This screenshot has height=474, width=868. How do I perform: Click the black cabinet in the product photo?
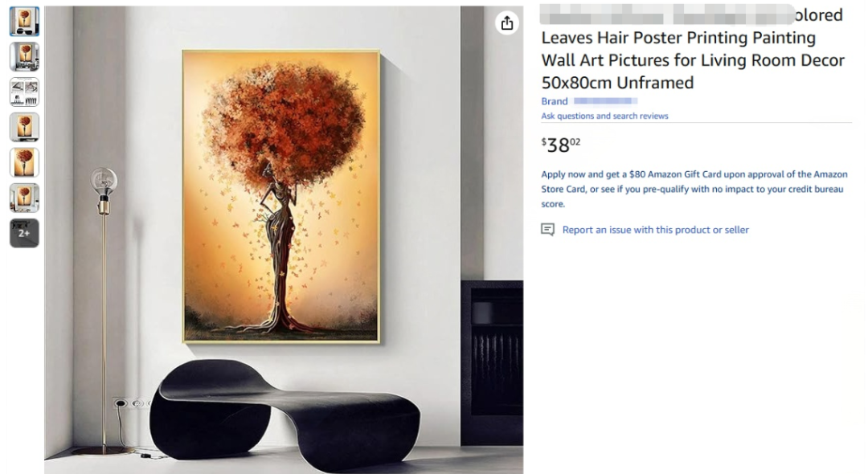coord(492,362)
